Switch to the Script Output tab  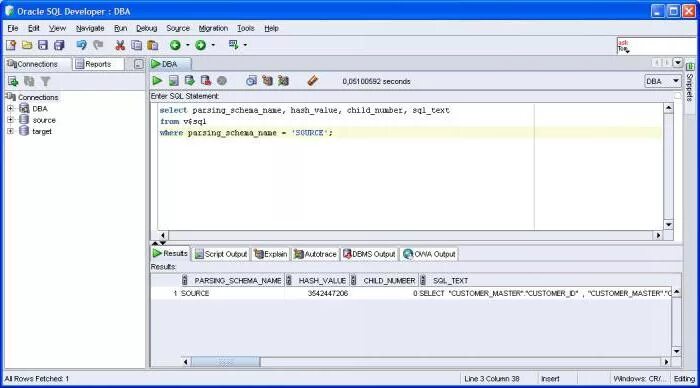click(x=221, y=254)
